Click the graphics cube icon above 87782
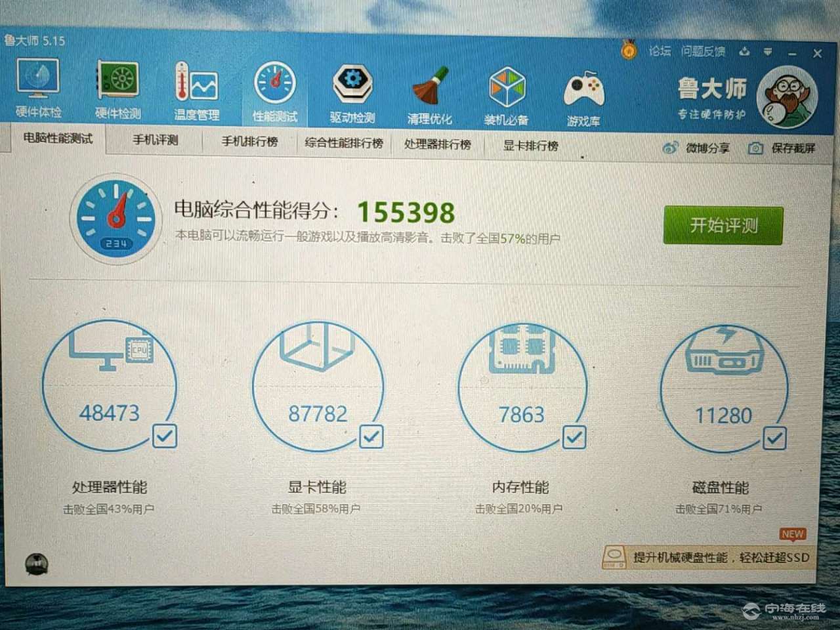Viewport: 840px width, 630px height. click(318, 346)
